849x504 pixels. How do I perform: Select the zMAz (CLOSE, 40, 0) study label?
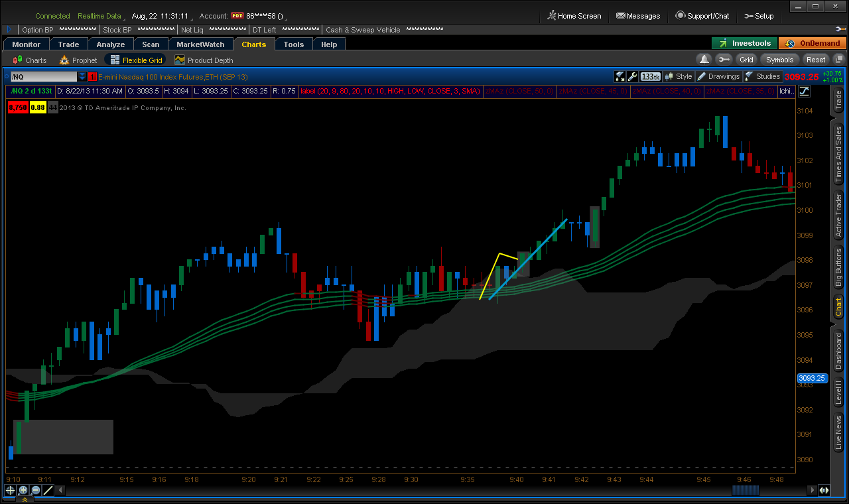[x=667, y=92]
